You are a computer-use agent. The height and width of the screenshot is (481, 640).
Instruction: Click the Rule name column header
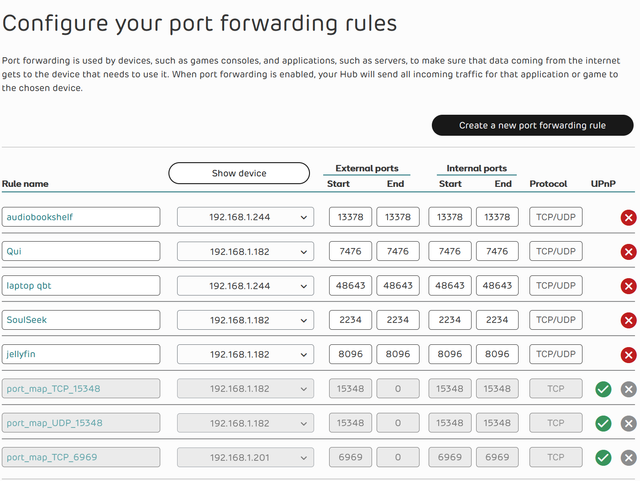25,184
